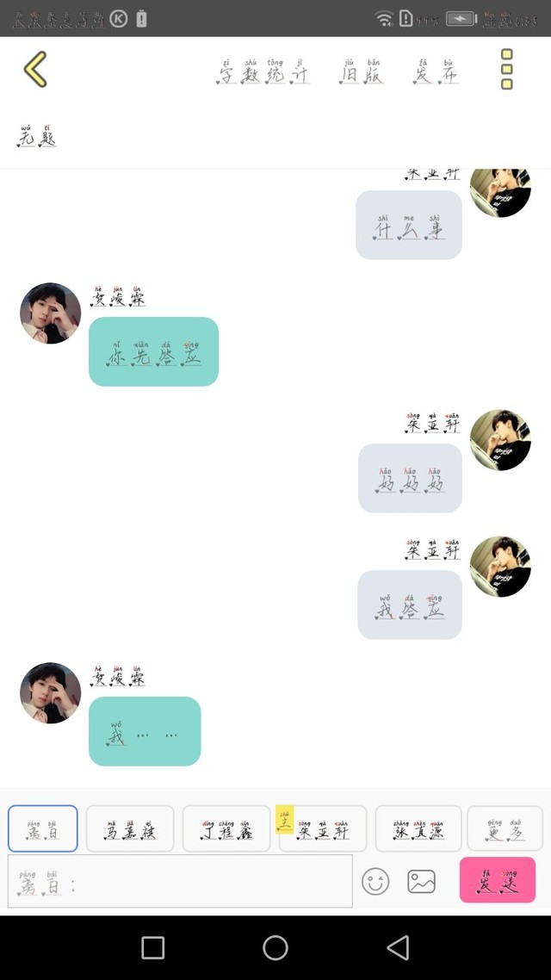The height and width of the screenshot is (980, 551).
Task: Select 丁程鑫 as speaking character
Action: pos(226,828)
